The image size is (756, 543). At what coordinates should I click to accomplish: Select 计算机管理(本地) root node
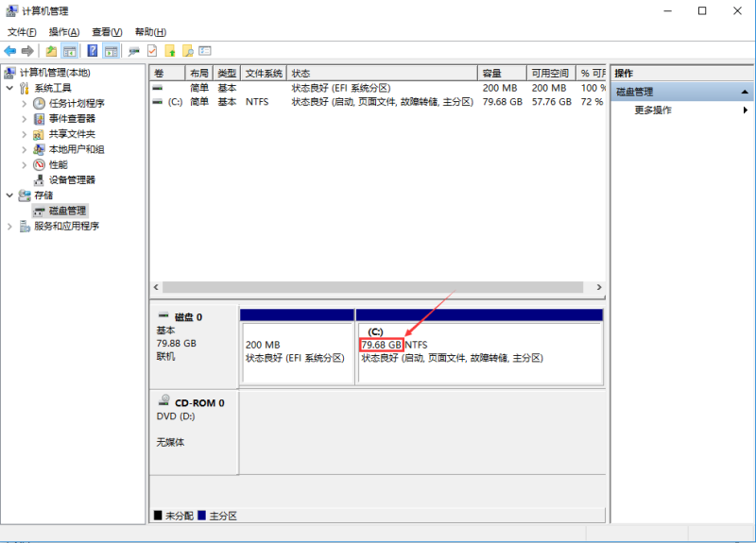pos(55,73)
